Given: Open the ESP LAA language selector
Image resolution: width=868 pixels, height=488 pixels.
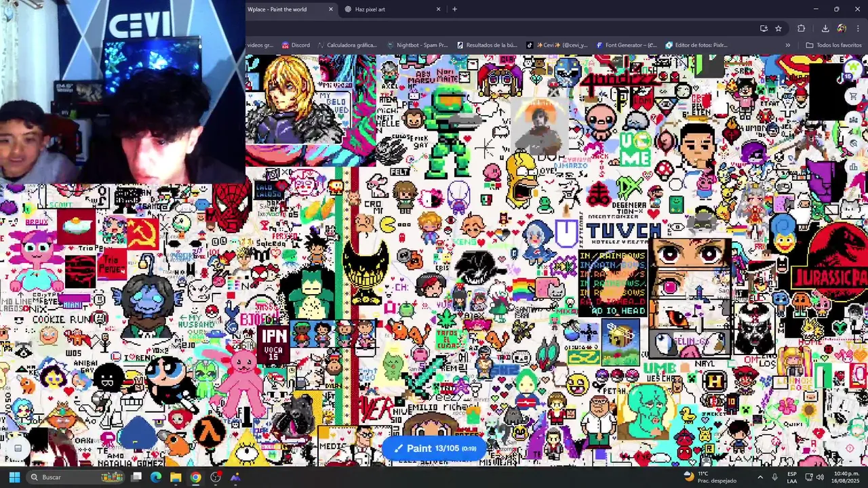Looking at the screenshot, I should point(792,477).
